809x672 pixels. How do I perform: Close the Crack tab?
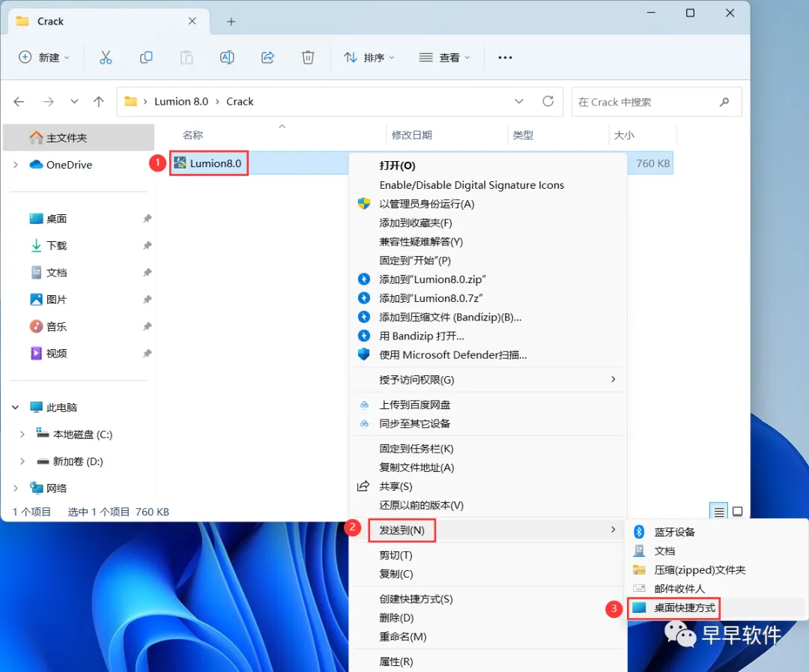(192, 21)
